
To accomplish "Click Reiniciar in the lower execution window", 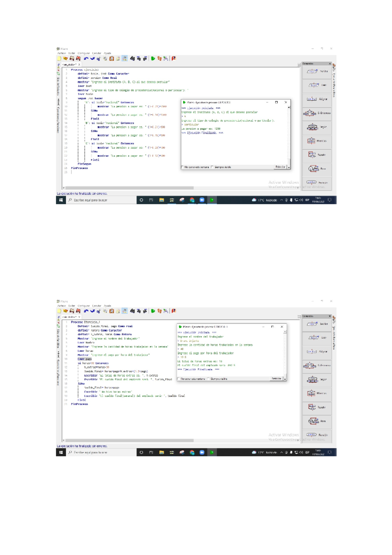I will (276, 378).
